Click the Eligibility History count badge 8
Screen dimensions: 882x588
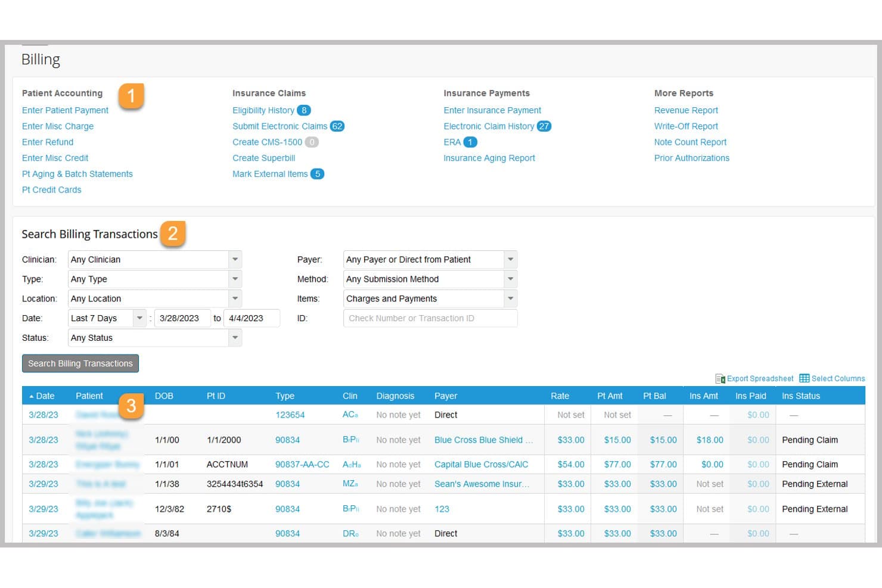tap(304, 110)
